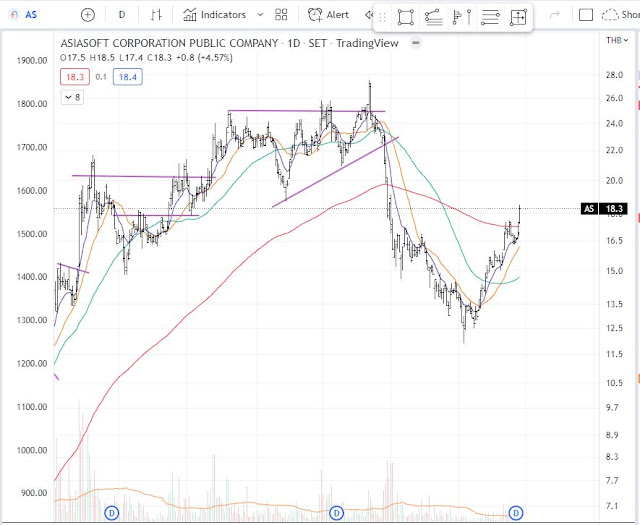Click the redo arrow icon

tap(555, 16)
